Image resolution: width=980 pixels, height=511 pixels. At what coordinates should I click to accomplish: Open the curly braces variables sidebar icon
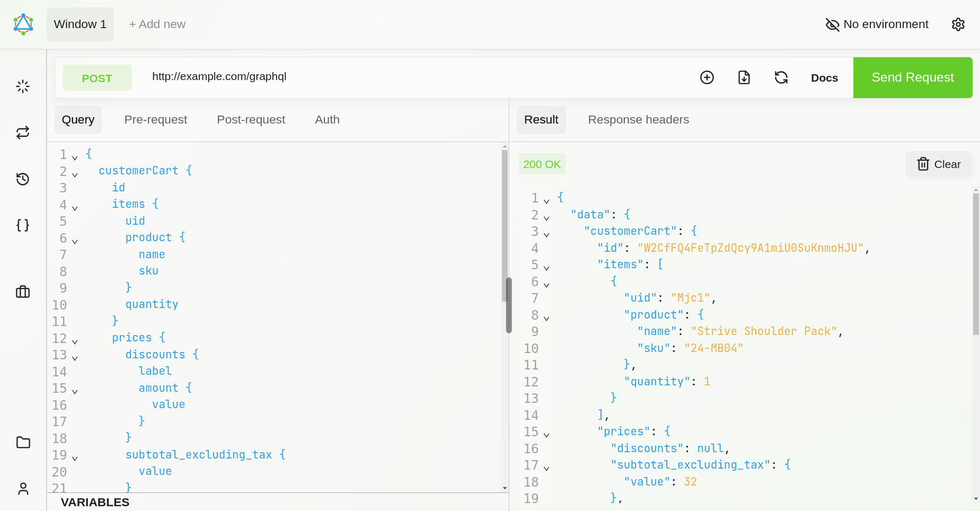(x=23, y=225)
